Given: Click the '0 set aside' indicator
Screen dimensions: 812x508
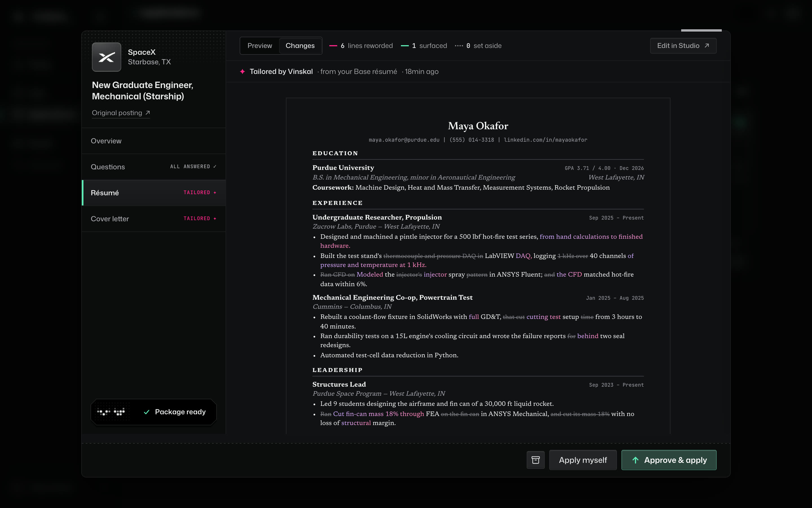Looking at the screenshot, I should [478, 46].
